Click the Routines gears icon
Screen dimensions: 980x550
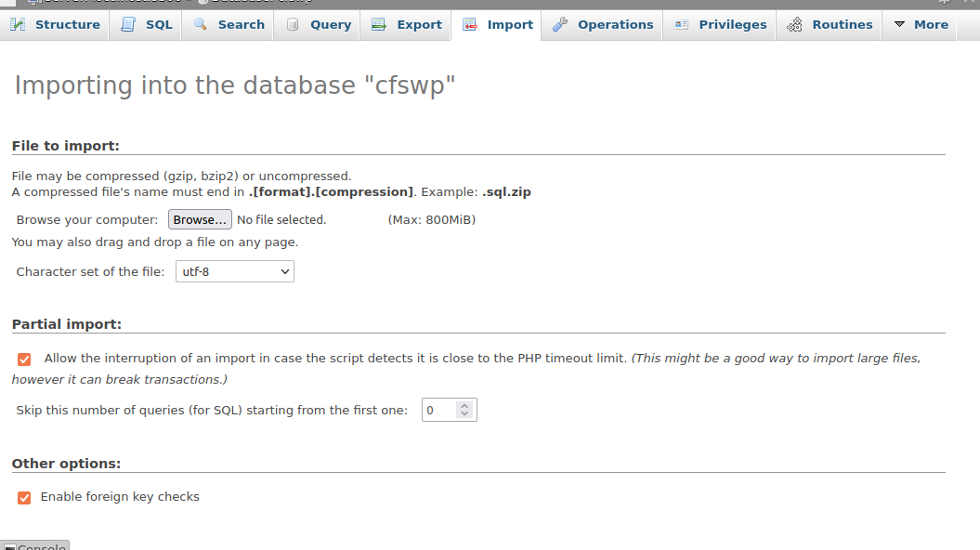pyautogui.click(x=794, y=24)
